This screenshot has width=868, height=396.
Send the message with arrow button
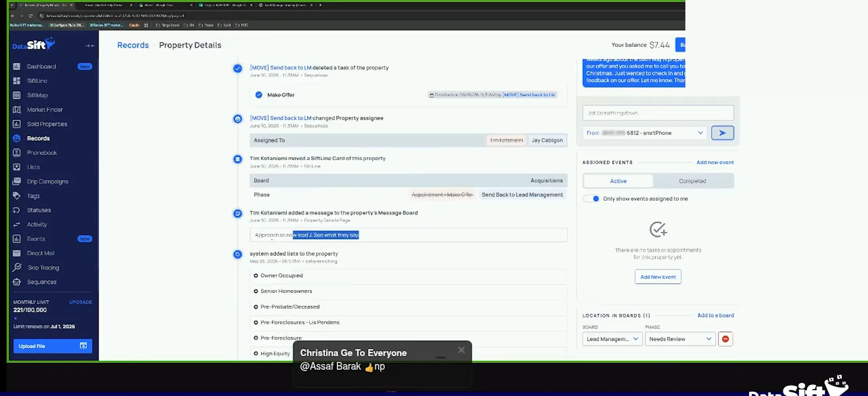722,133
